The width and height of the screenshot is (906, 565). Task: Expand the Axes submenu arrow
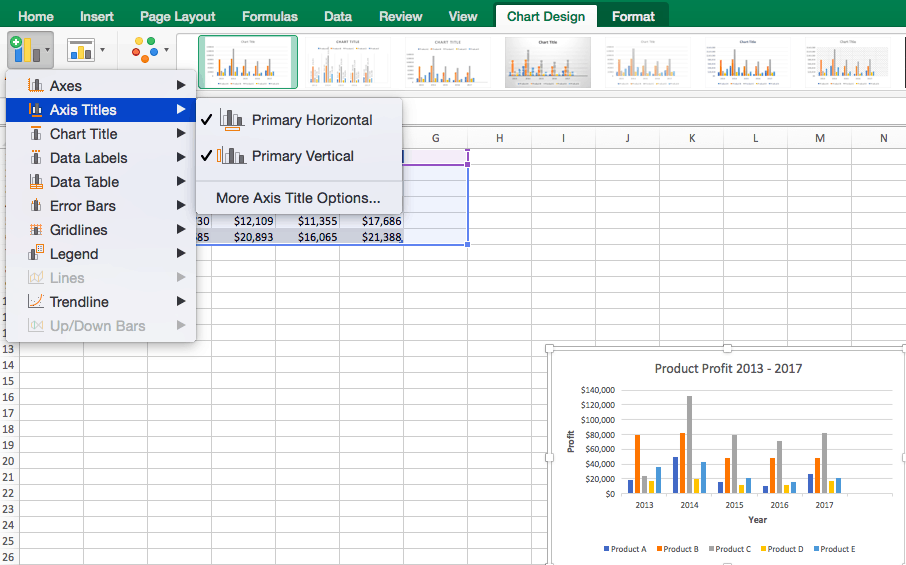tap(181, 86)
